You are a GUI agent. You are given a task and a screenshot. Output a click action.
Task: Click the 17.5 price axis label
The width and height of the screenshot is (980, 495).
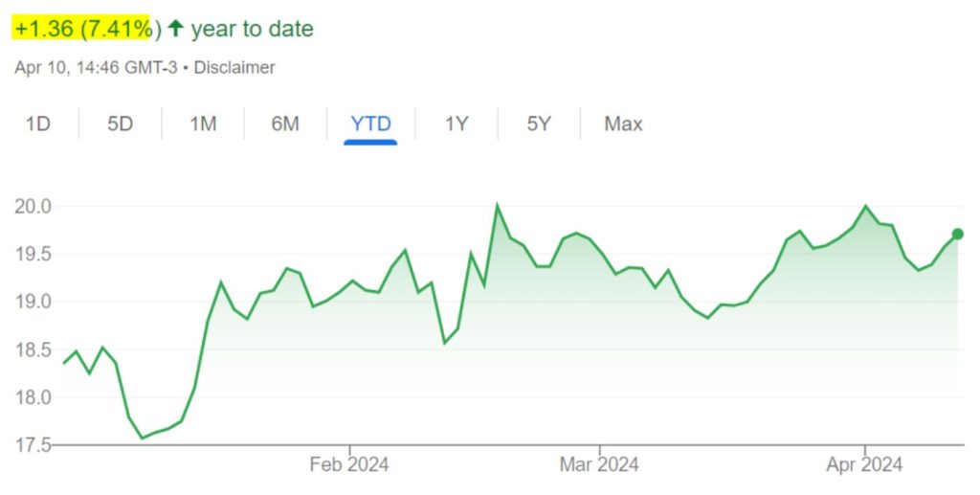[x=33, y=445]
